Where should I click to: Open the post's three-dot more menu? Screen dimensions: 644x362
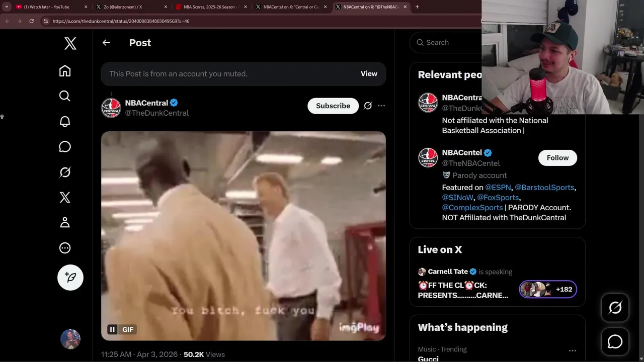coord(381,106)
